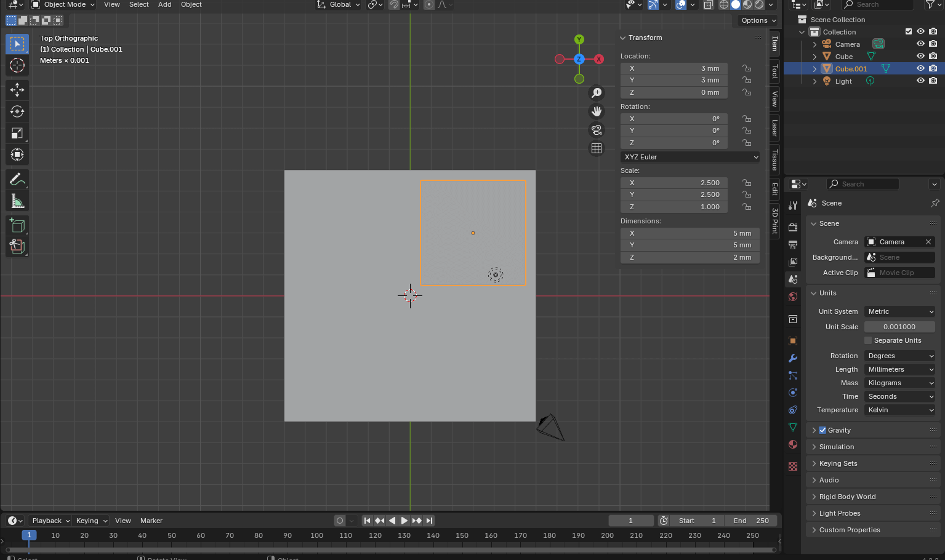
Task: Open the Object properties tab icon
Action: point(793,341)
